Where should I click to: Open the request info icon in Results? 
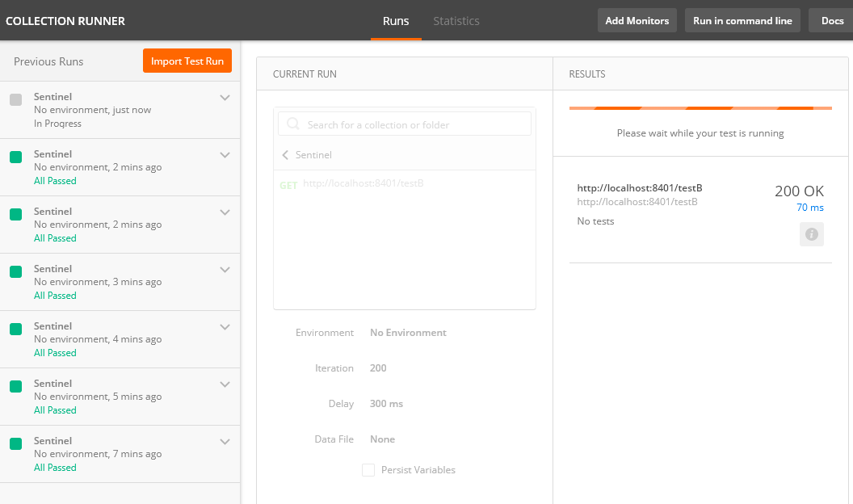(x=811, y=234)
